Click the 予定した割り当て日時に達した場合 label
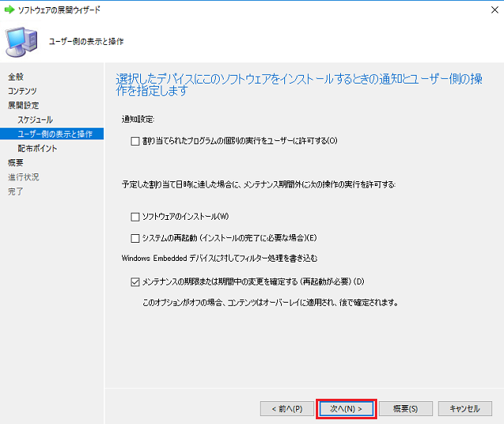The height and width of the screenshot is (424, 504). click(x=258, y=184)
